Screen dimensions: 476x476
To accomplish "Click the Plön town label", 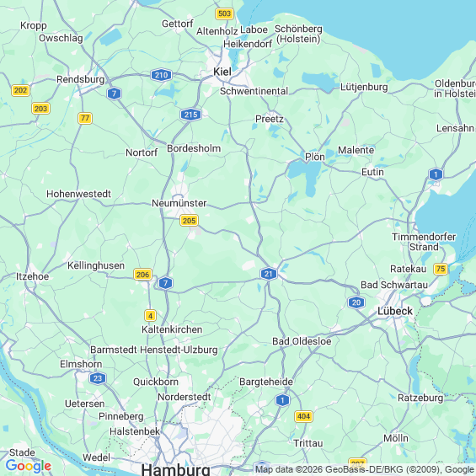I will (315, 157).
